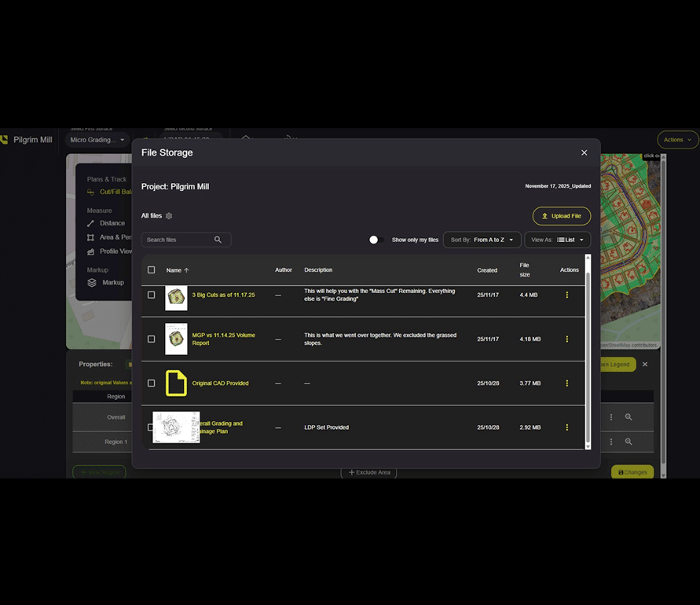Check the select-all checkbox in the header row
This screenshot has height=605, width=700.
point(152,269)
